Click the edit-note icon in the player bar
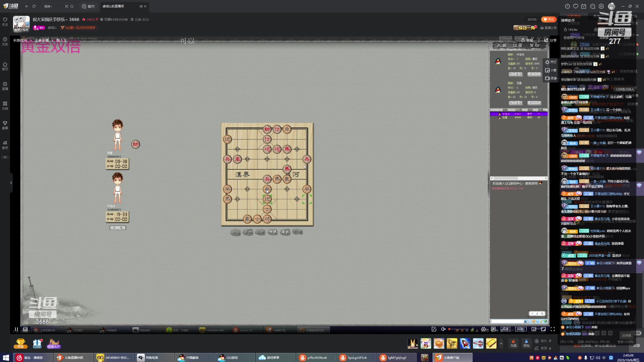The height and width of the screenshot is (362, 644). point(434,329)
